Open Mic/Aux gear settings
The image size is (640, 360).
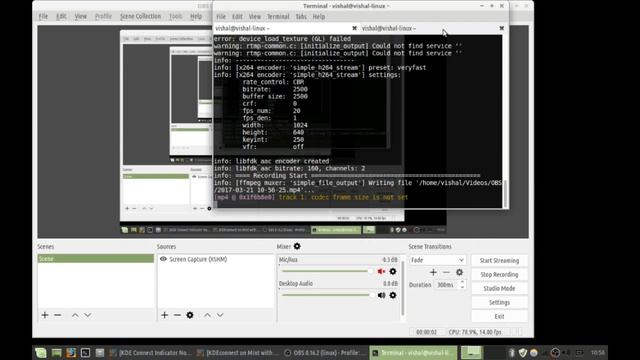tap(393, 271)
